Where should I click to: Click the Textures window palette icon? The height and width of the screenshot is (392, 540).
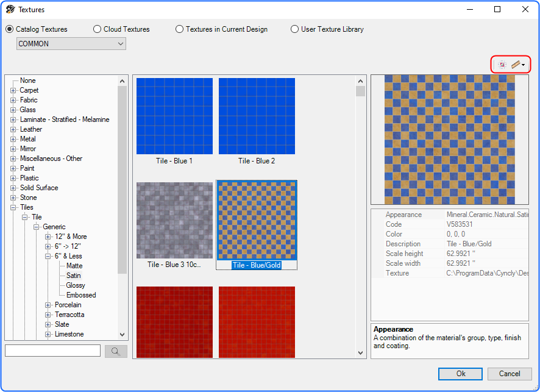[x=10, y=9]
